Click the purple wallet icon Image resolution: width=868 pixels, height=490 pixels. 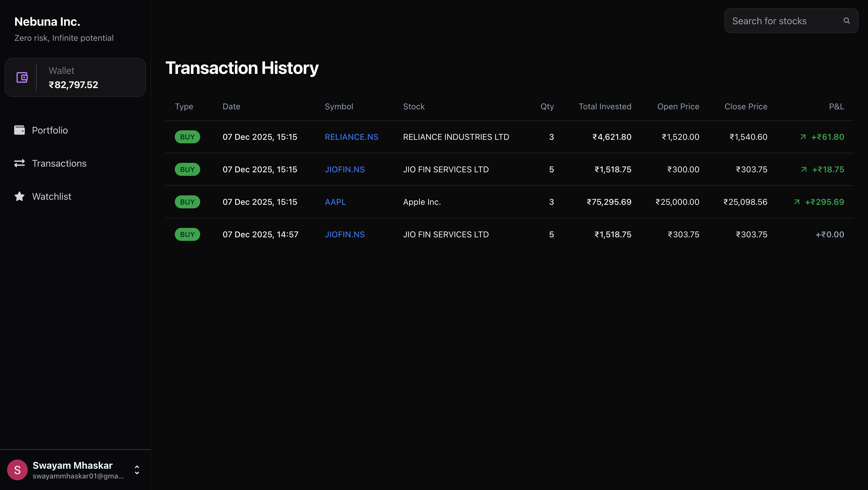click(x=22, y=77)
